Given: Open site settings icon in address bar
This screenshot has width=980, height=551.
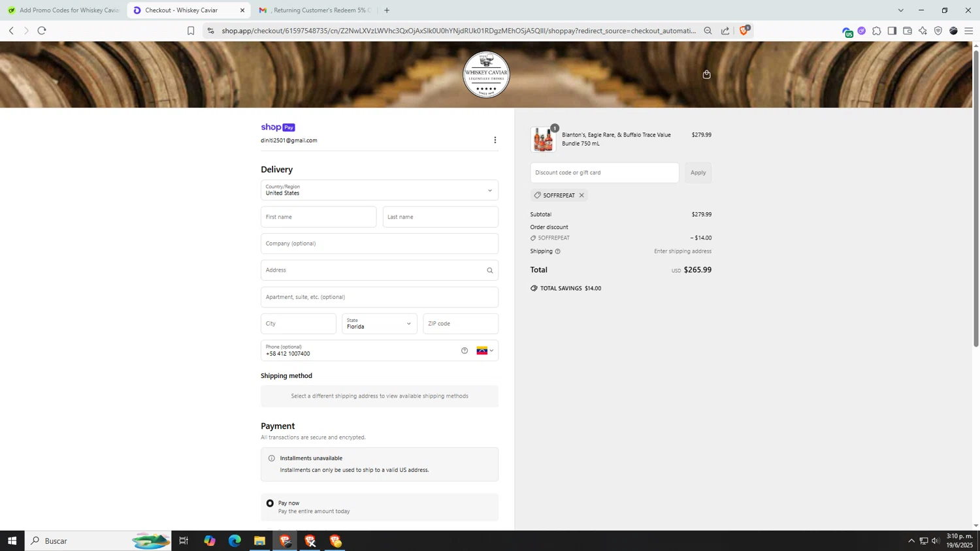Looking at the screenshot, I should pyautogui.click(x=210, y=31).
